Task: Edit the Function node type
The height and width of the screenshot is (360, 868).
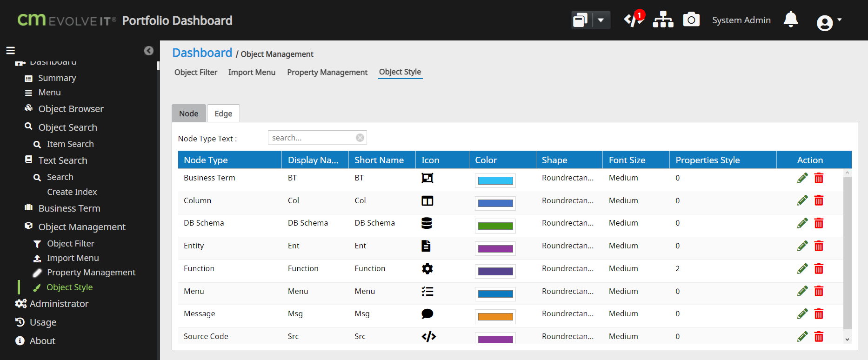Action: pos(802,269)
